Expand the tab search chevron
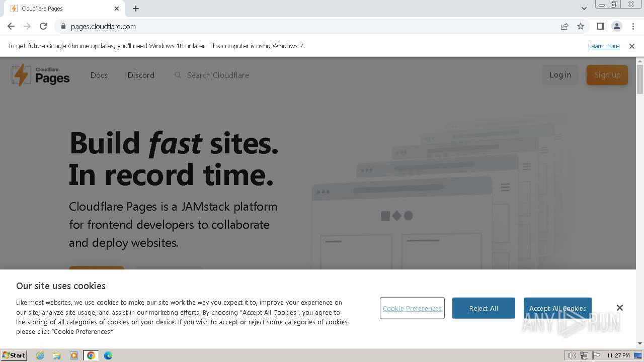The width and height of the screenshot is (644, 362). [584, 9]
